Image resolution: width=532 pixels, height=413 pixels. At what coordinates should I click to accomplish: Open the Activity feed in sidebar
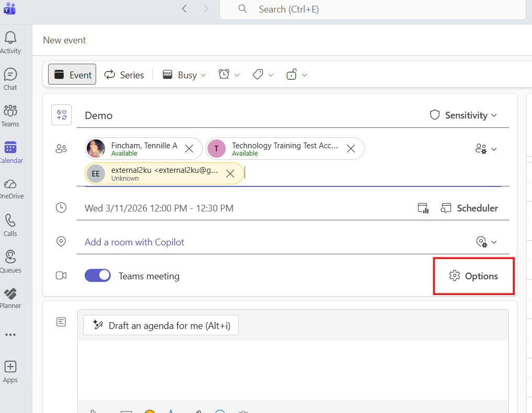pyautogui.click(x=10, y=42)
